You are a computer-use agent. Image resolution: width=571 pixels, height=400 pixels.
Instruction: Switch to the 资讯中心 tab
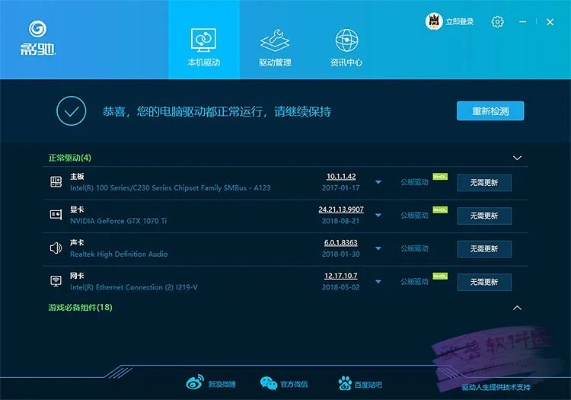(x=346, y=47)
